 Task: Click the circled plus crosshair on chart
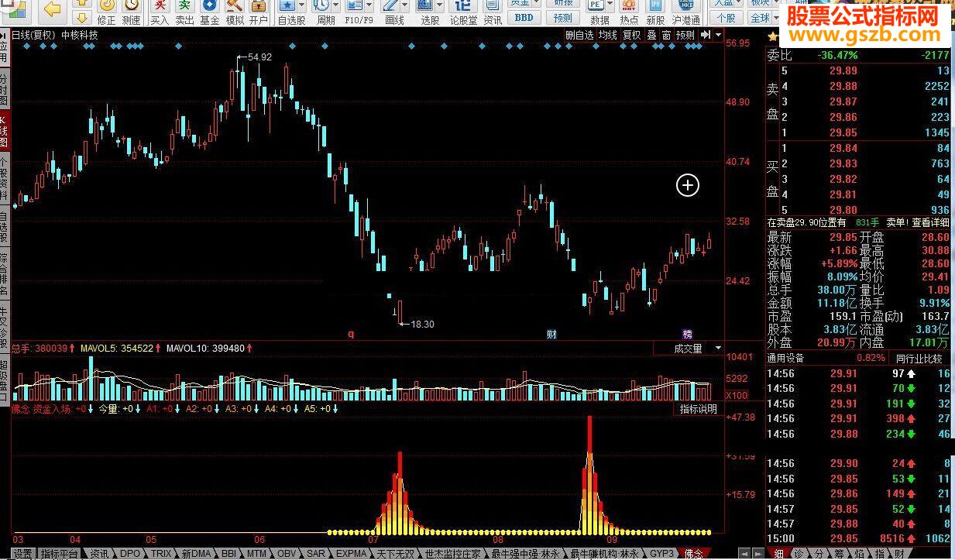(x=688, y=185)
